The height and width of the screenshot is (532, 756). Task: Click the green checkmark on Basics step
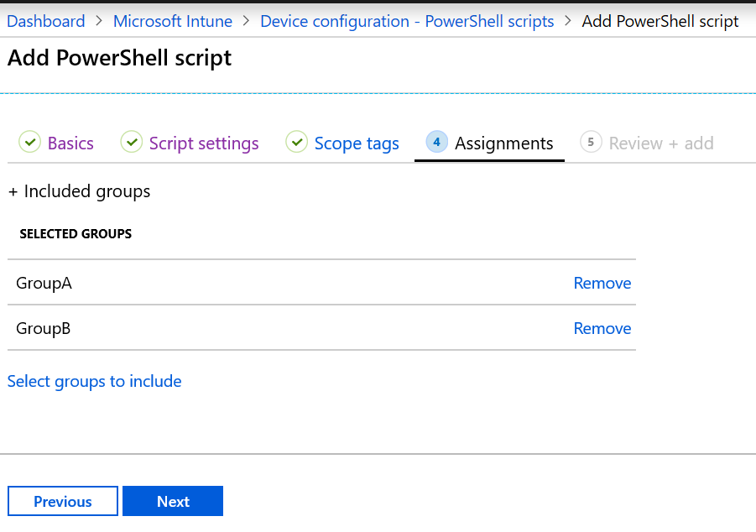(x=30, y=142)
